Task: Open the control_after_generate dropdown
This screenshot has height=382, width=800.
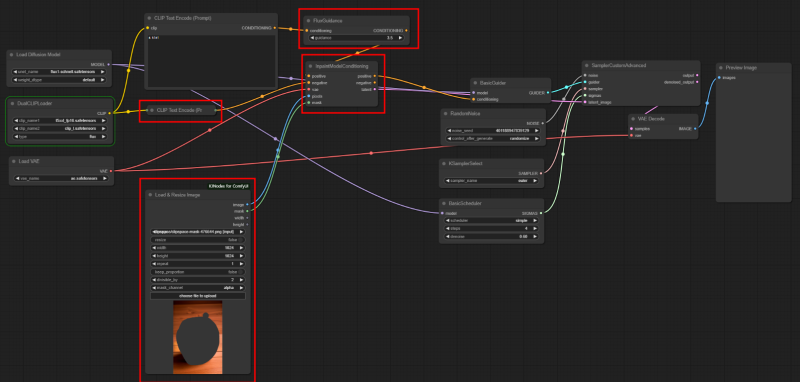Action: 492,139
